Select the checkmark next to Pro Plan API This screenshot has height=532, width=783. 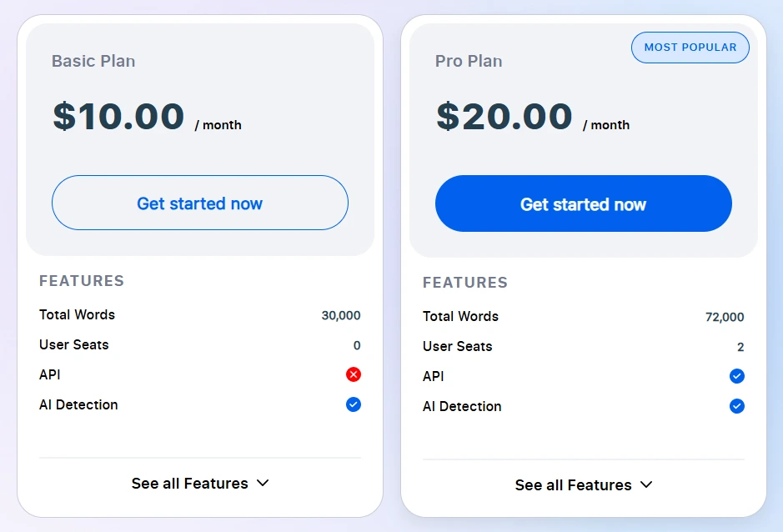736,376
